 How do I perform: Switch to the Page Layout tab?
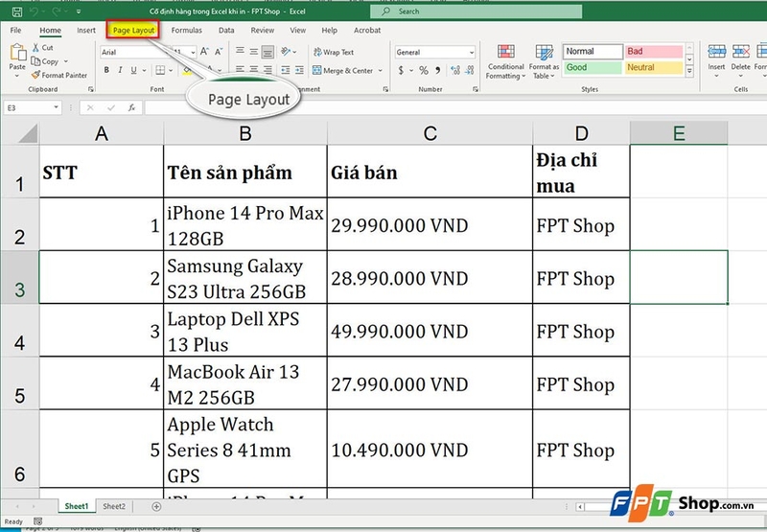coord(133,31)
